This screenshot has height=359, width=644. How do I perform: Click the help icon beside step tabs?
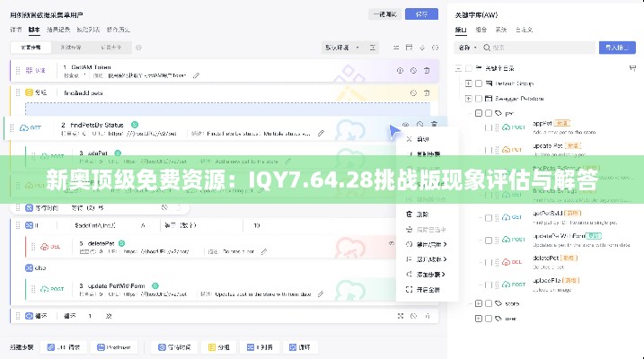139,48
